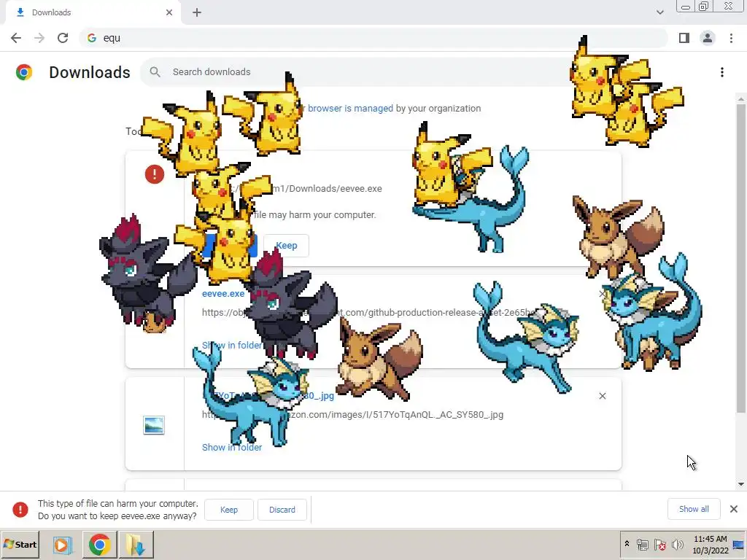Image resolution: width=747 pixels, height=560 pixels.
Task: Click Keep in the bottom download bar
Action: click(x=228, y=510)
